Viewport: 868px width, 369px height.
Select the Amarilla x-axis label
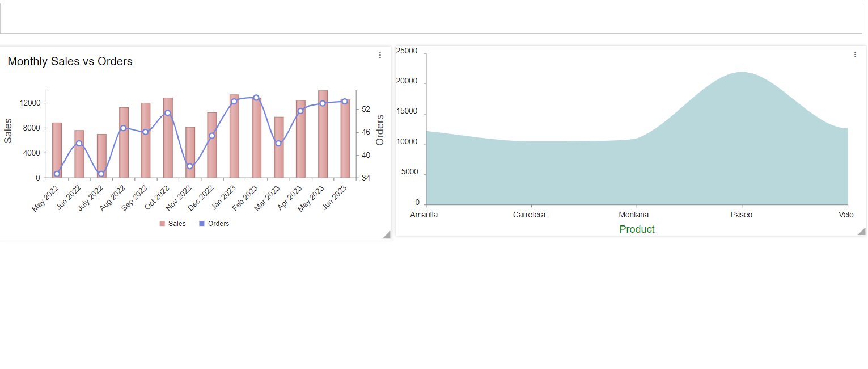[x=424, y=215]
